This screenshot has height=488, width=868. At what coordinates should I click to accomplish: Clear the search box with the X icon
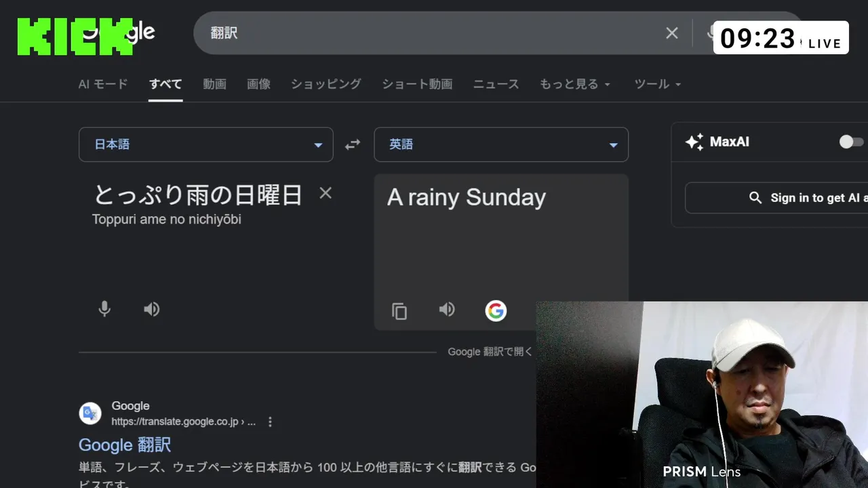coord(672,33)
